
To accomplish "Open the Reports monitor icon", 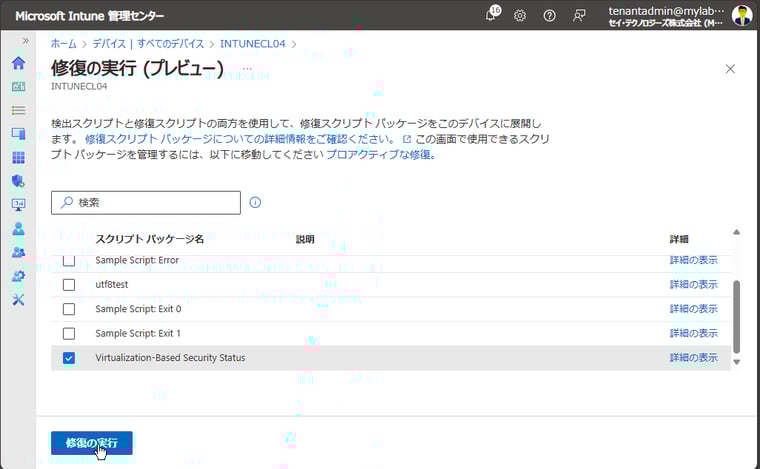I will coord(18,205).
